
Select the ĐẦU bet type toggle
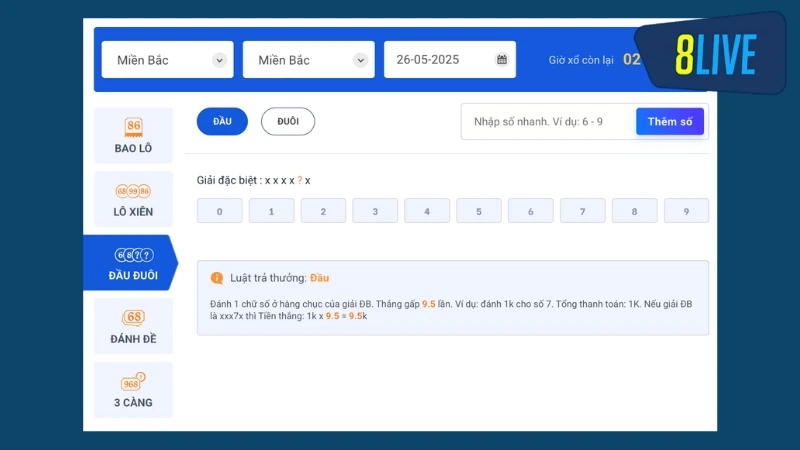pyautogui.click(x=222, y=121)
